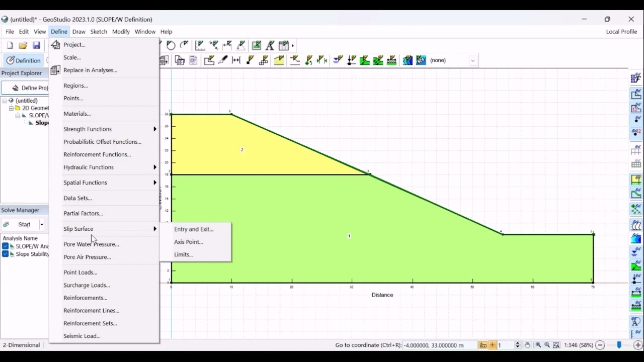Open the (none) dropdown in toolbar
644x362 pixels.
click(x=472, y=60)
